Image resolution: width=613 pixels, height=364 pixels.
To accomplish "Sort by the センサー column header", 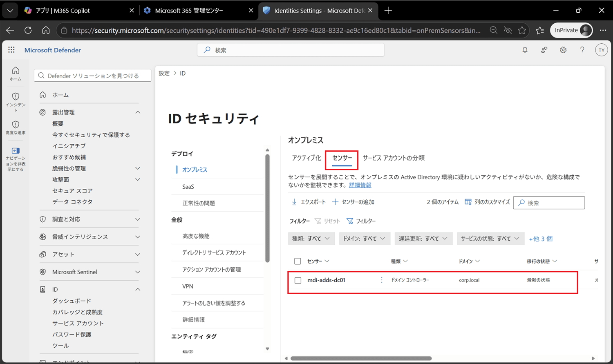I will click(318, 261).
